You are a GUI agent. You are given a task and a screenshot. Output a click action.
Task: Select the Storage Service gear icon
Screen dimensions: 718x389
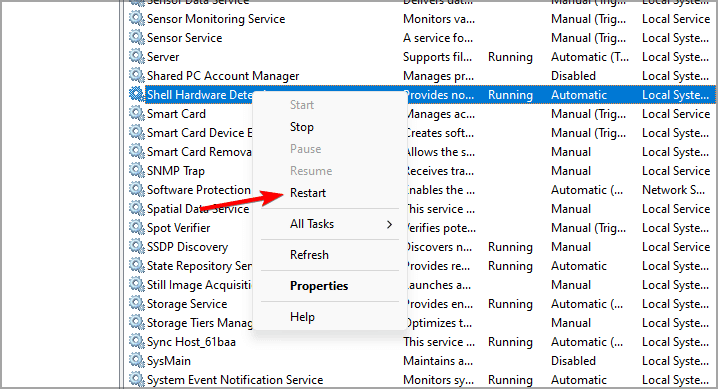[x=136, y=303]
